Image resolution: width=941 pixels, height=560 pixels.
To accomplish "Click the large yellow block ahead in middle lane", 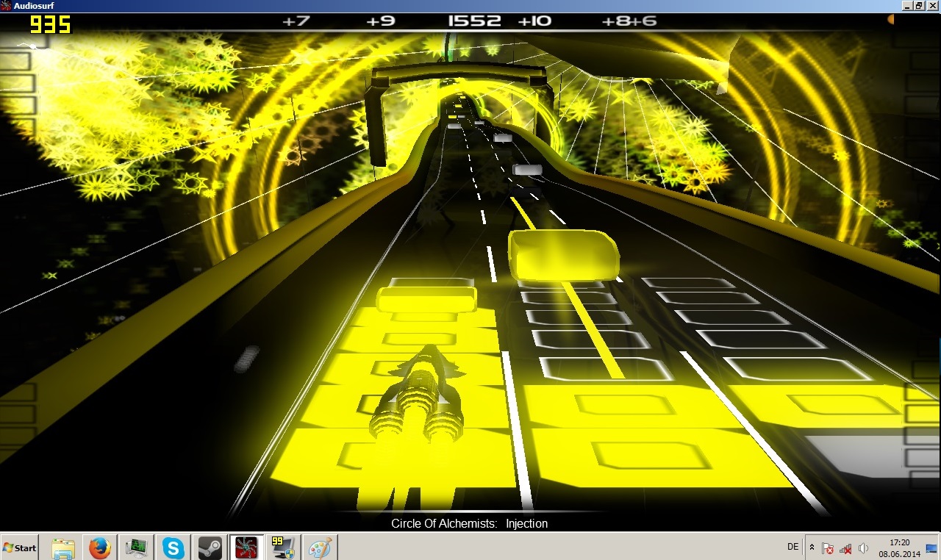I will tap(563, 255).
